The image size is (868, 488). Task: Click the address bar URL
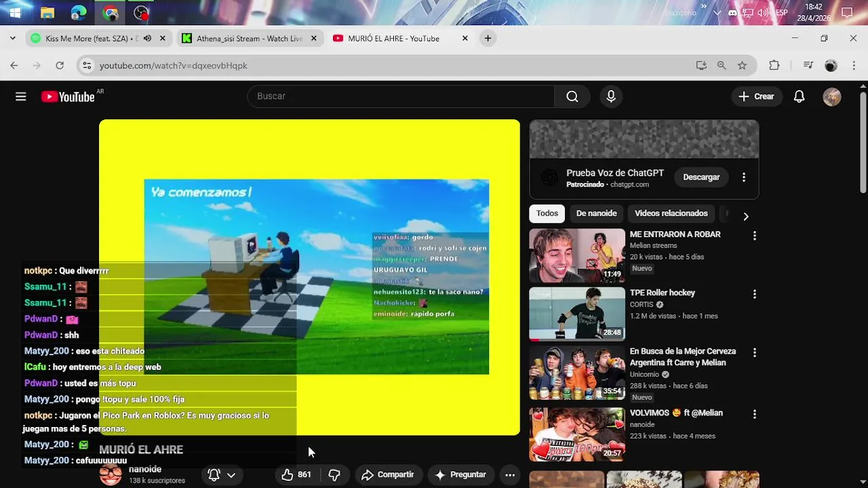pos(173,66)
